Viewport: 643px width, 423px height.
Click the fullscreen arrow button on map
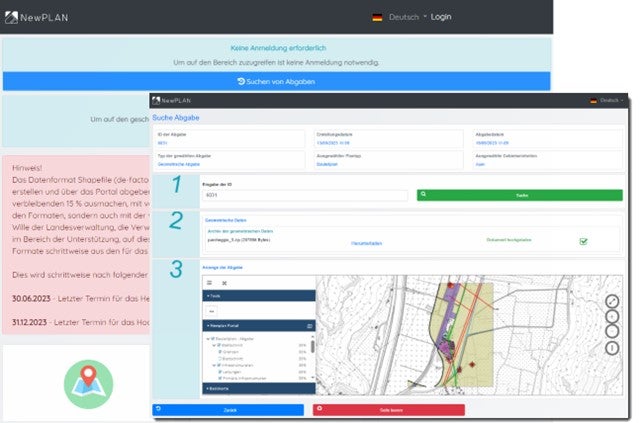pyautogui.click(x=612, y=301)
